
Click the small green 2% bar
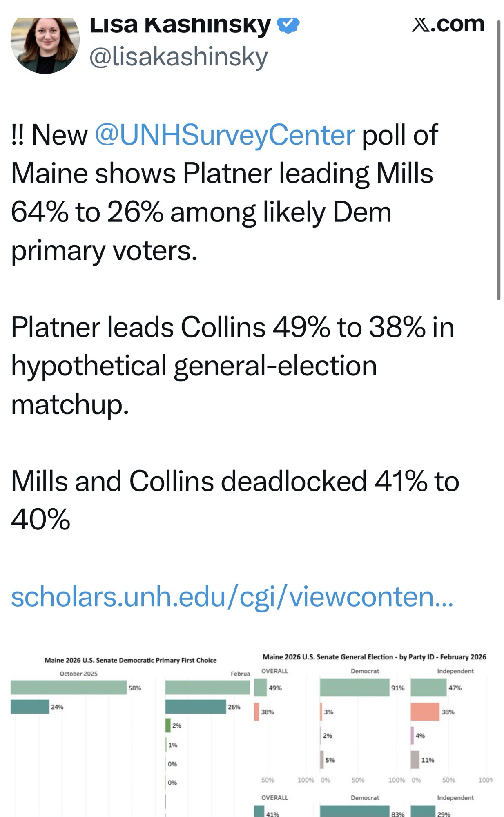(x=168, y=725)
